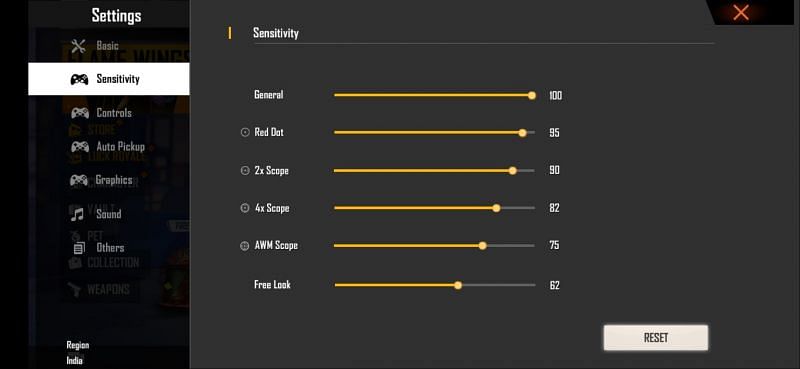Click the Sound music note icon

pos(77,214)
